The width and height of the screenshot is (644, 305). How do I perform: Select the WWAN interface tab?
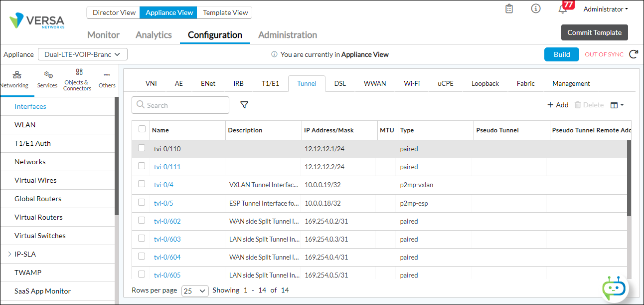(375, 83)
